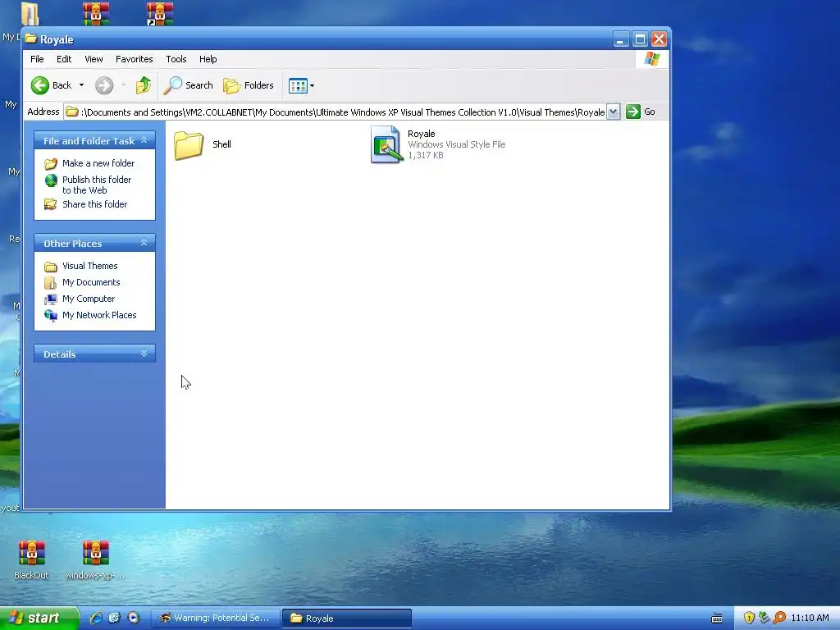Go up one folder level
This screenshot has height=630, width=840.
143,85
